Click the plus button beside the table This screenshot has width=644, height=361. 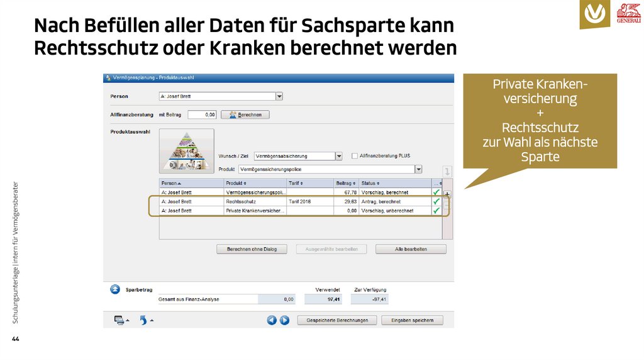tap(447, 194)
